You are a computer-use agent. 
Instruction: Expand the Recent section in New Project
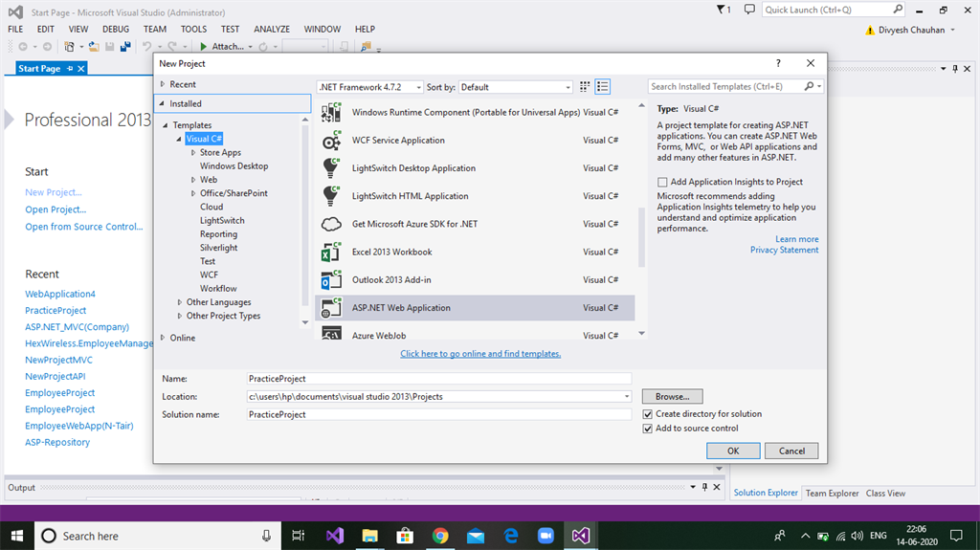tap(163, 84)
